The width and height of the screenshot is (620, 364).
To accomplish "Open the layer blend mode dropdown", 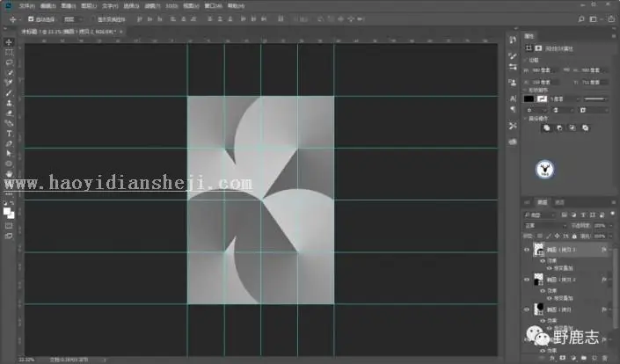I will [545, 225].
